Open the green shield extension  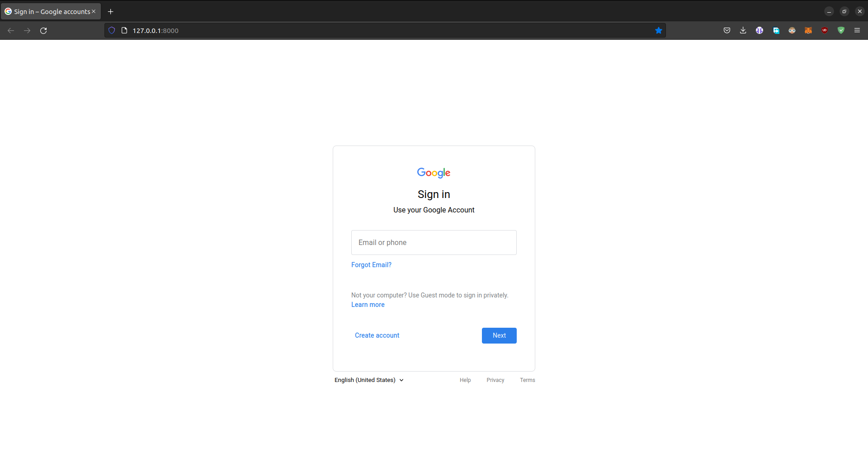point(841,30)
